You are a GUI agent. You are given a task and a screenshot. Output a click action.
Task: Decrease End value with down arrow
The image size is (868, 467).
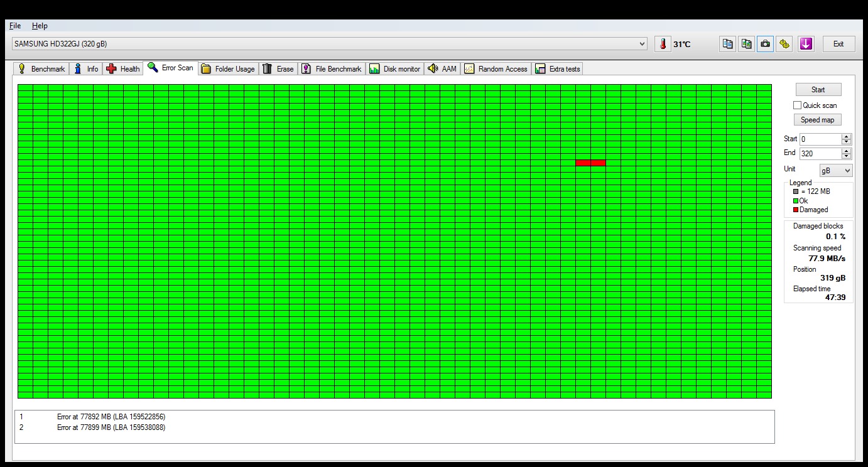point(847,157)
